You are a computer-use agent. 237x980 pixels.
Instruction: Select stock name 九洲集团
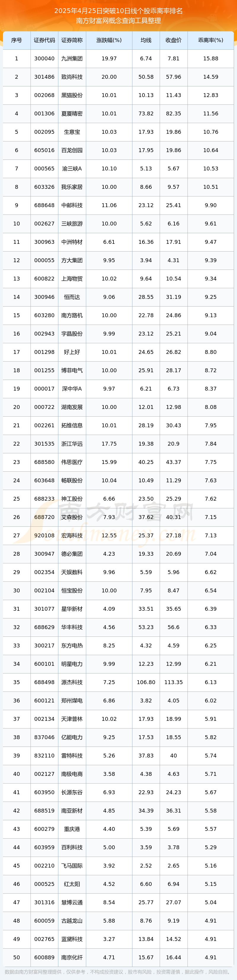click(x=72, y=59)
